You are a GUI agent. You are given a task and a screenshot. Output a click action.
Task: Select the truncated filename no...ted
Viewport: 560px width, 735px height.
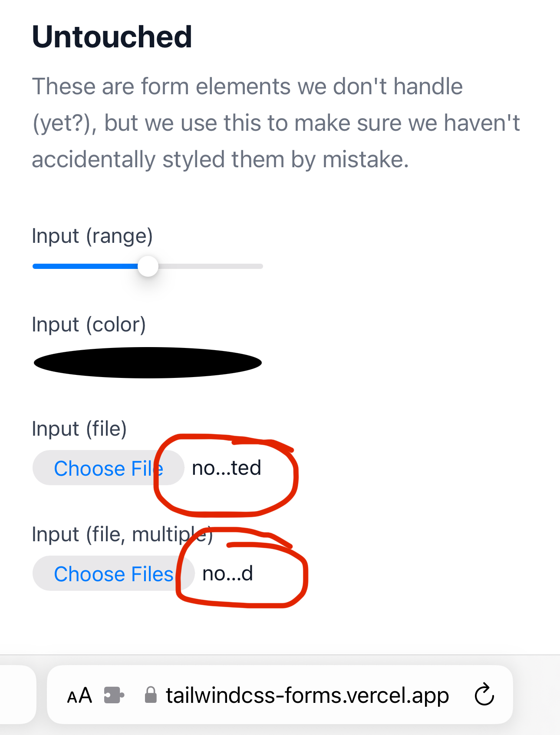[226, 468]
